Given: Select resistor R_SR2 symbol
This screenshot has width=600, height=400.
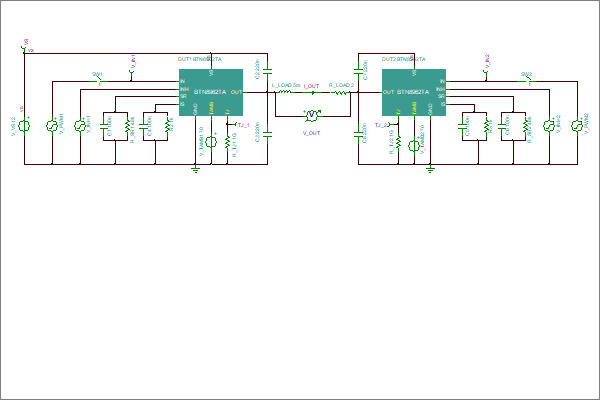Looking at the screenshot, I should pyautogui.click(x=526, y=126).
